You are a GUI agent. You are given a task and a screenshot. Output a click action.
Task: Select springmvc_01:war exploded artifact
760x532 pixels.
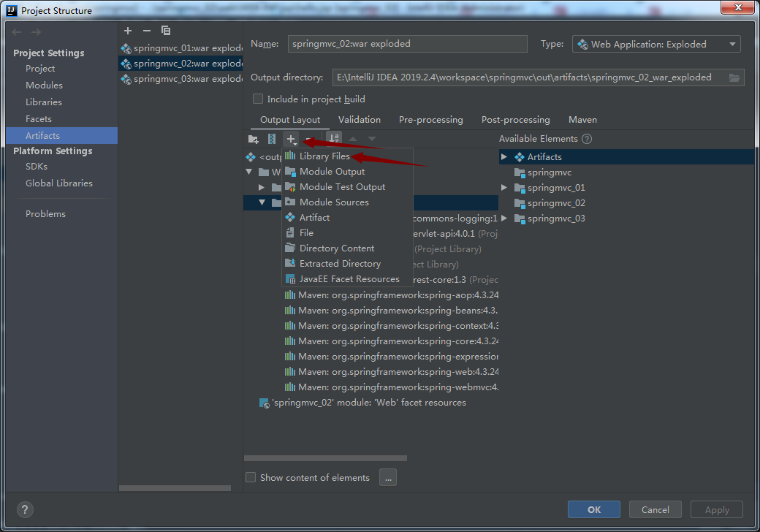click(x=180, y=48)
